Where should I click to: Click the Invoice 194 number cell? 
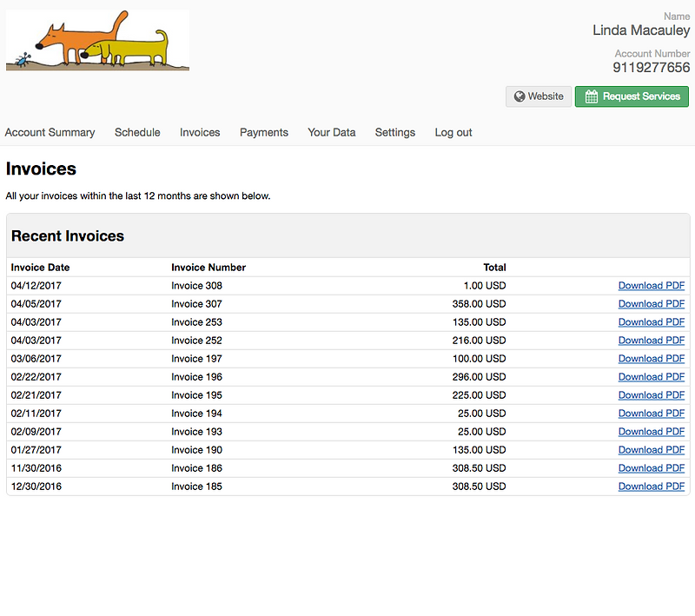tap(197, 414)
